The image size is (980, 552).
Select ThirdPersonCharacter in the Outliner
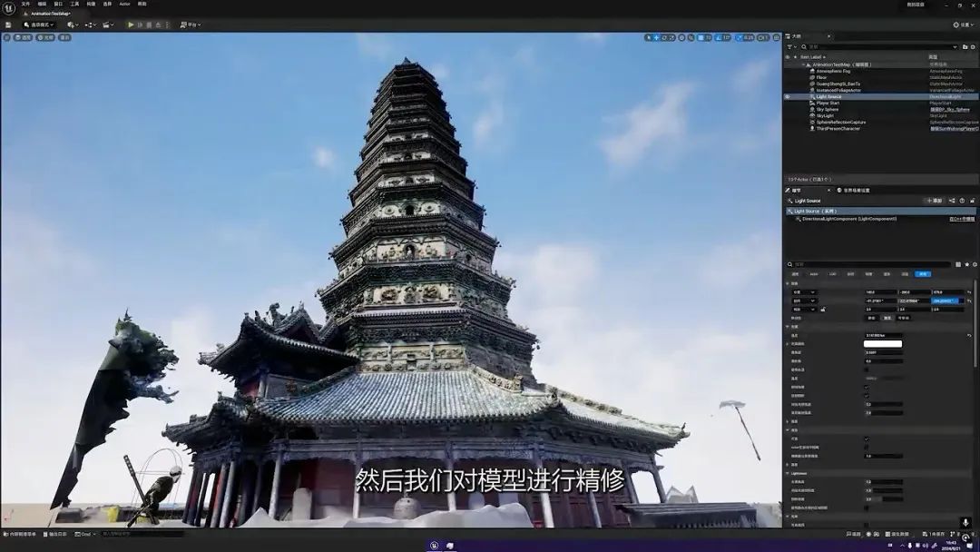point(838,128)
